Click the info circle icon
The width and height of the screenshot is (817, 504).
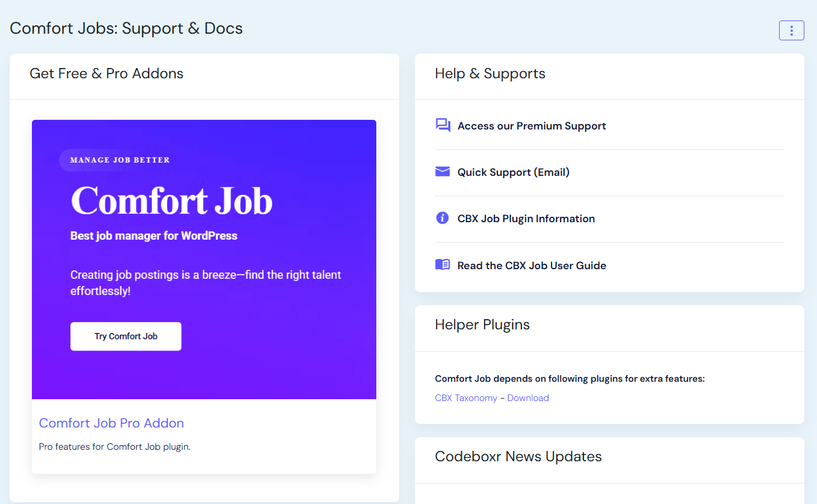(x=443, y=218)
